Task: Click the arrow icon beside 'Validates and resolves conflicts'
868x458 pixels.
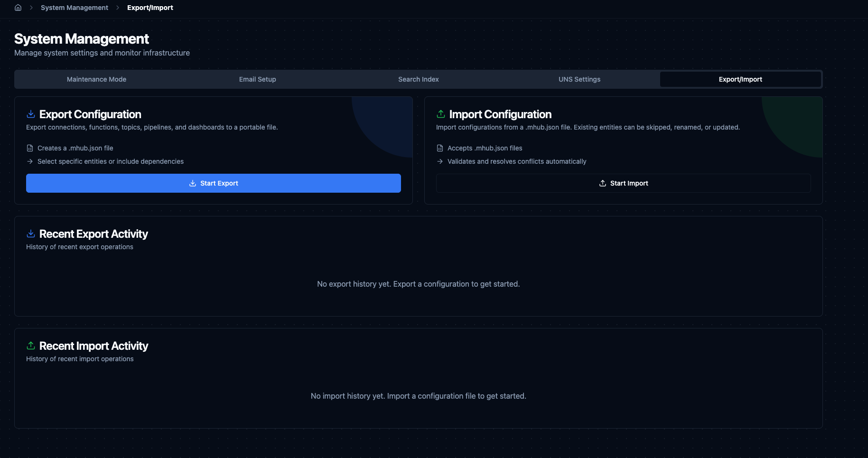Action: (440, 161)
